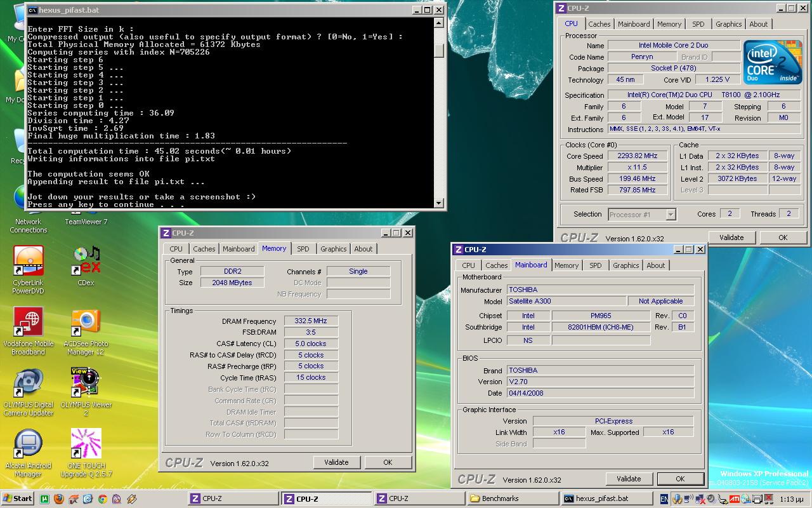This screenshot has width=812, height=508.
Task: Click OK in the Mainboard CPU-Z window
Action: [680, 479]
